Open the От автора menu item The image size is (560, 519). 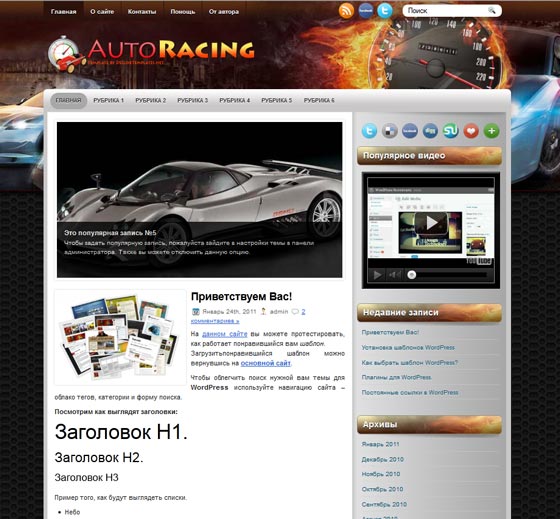224,11
